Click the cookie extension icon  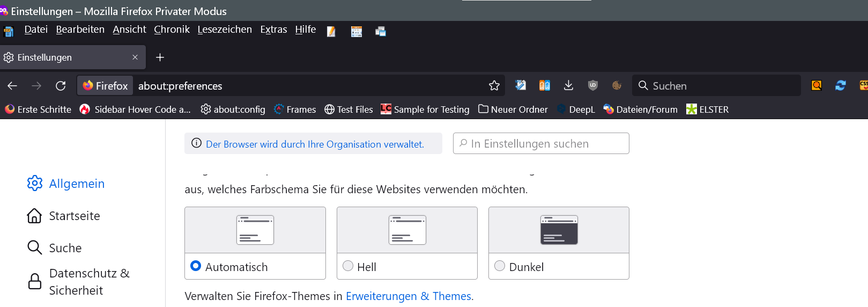(x=617, y=85)
